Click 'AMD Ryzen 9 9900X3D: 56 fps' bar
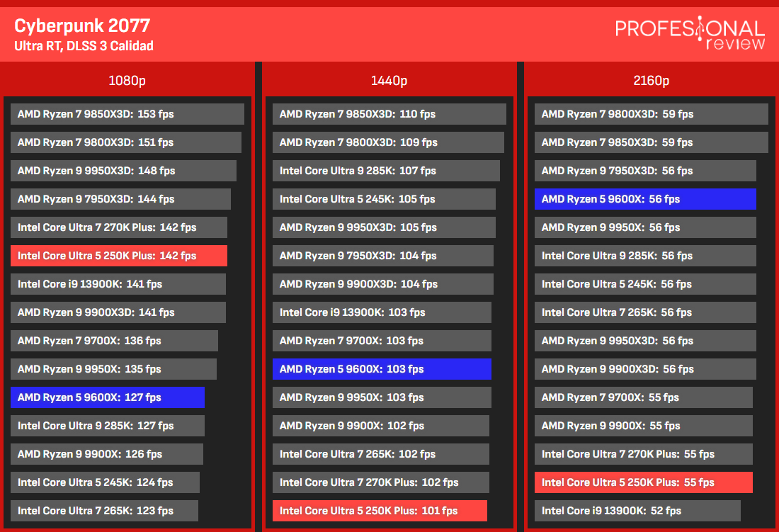779x532 pixels. (x=645, y=368)
